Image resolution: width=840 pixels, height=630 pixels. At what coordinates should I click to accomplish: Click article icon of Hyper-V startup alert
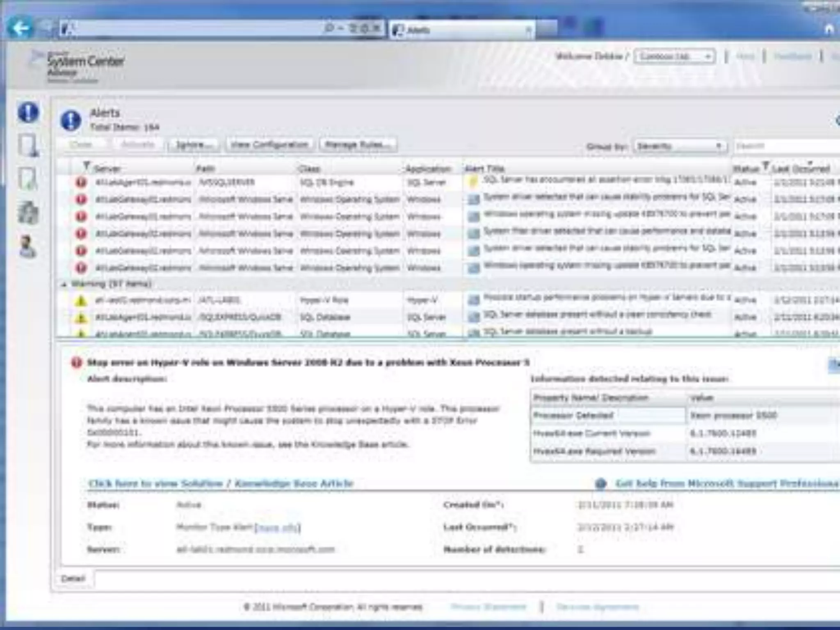[473, 300]
